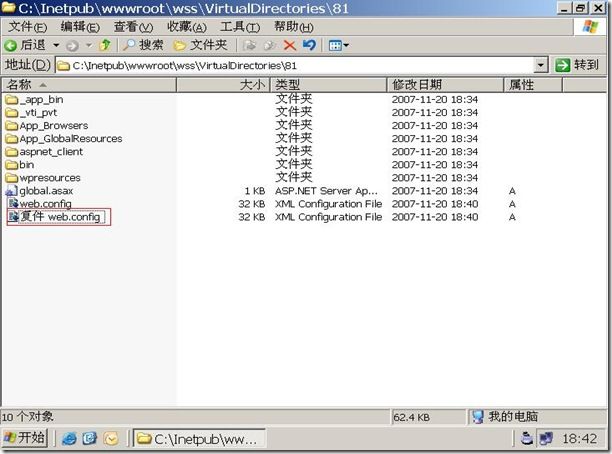The width and height of the screenshot is (612, 454).
Task: Select the _vti_pvt folder icon
Action: (x=12, y=113)
